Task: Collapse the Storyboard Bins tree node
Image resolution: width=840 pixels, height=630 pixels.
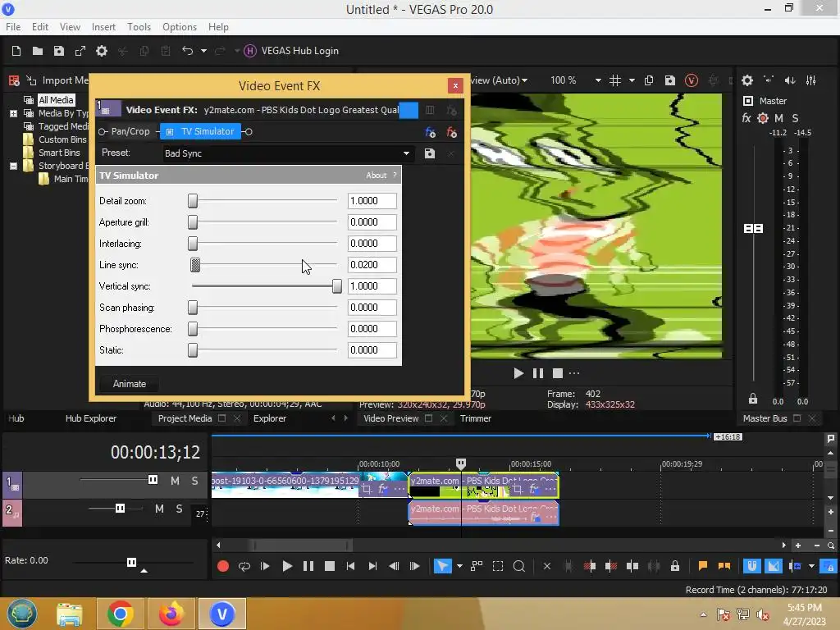Action: [x=13, y=166]
